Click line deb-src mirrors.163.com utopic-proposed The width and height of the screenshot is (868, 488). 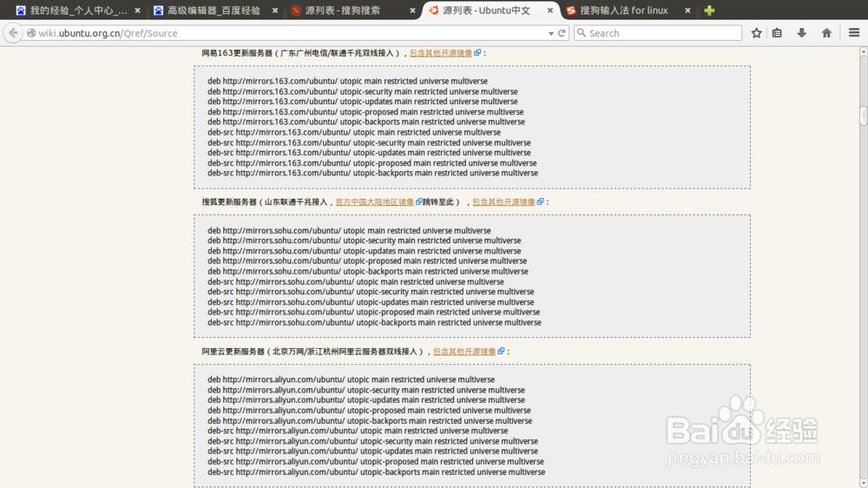(x=372, y=163)
